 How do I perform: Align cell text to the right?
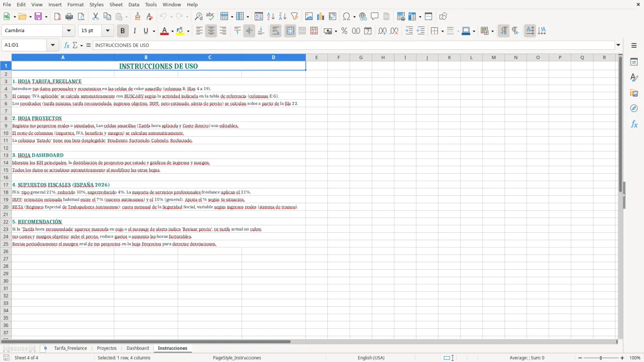223,31
